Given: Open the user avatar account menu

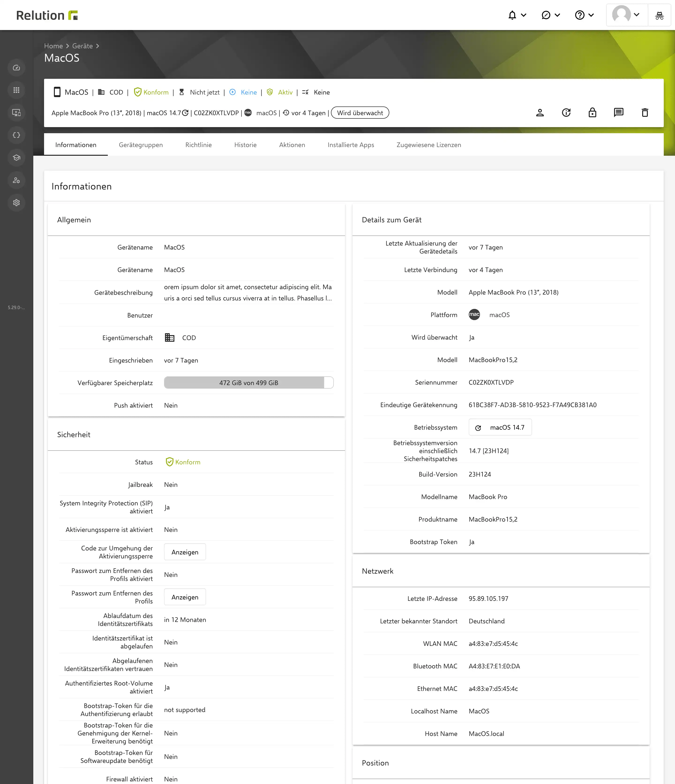Looking at the screenshot, I should (626, 15).
